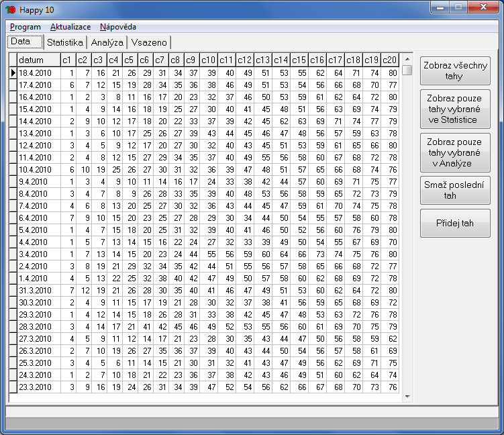This screenshot has width=504, height=435.
Task: Show only draws selected v Analýze
Action: click(x=455, y=152)
